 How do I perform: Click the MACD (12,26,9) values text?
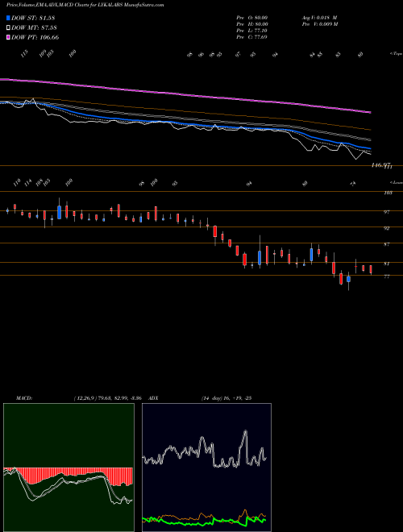pos(107,398)
